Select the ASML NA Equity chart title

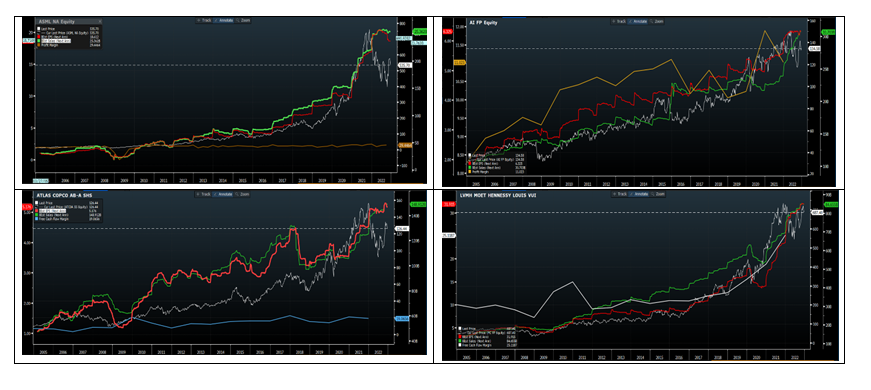click(x=57, y=22)
